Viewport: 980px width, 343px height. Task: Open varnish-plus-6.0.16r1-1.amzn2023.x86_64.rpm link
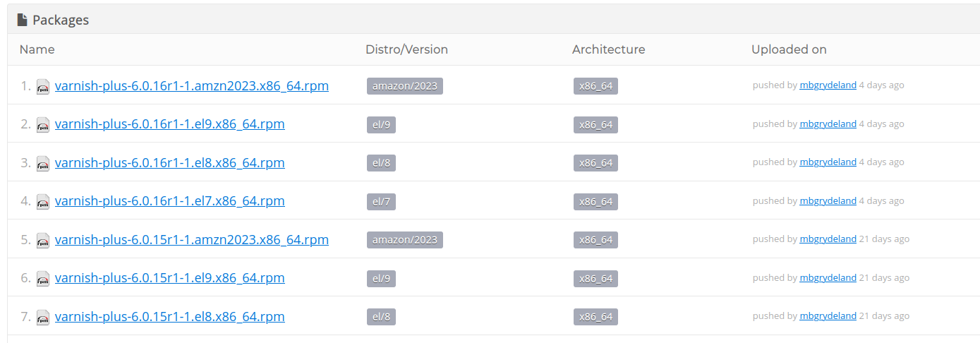[x=191, y=85]
